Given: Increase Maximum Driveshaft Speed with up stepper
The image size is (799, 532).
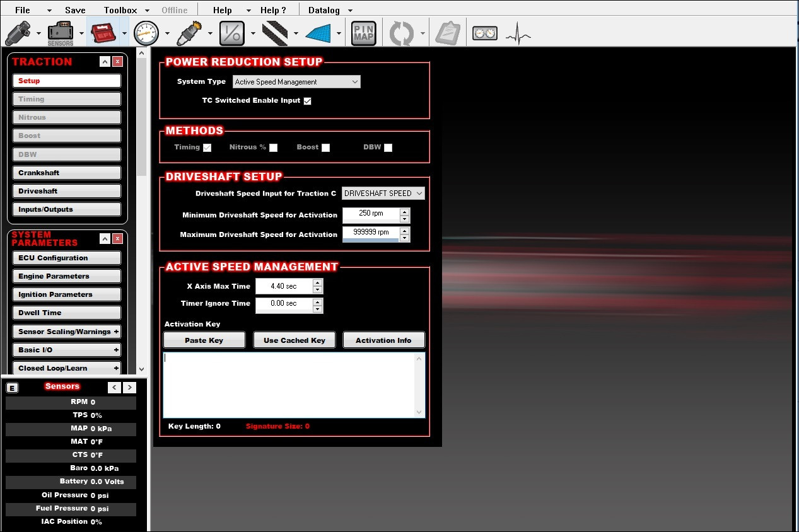Looking at the screenshot, I should 404,231.
